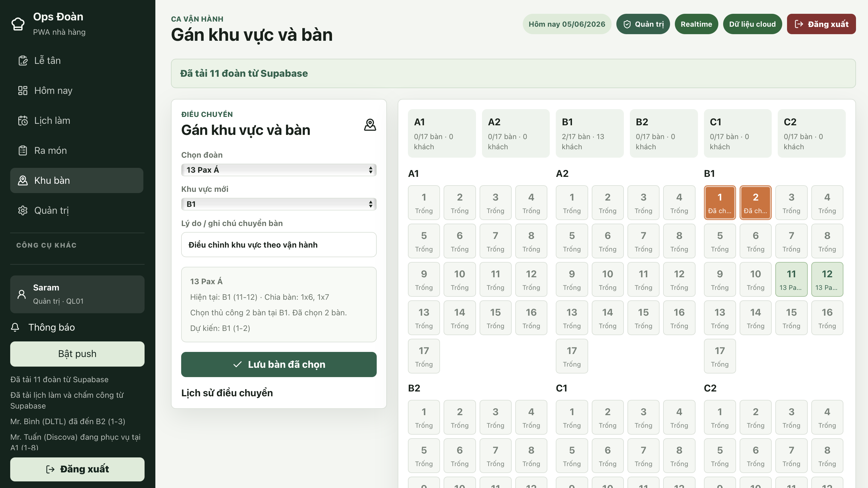Click the A2 zone summary card
Screen dimensions: 868x488
[516, 133]
